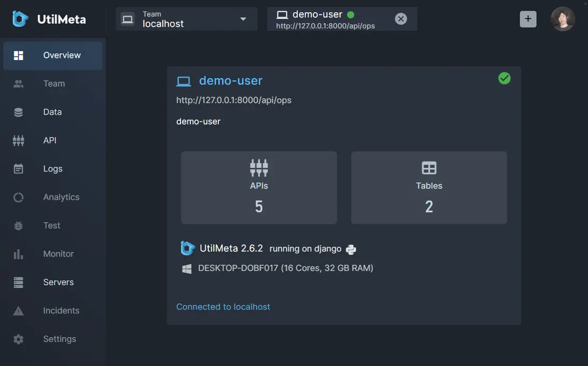
Task: Select the APIs card showing 5
Action: (259, 187)
